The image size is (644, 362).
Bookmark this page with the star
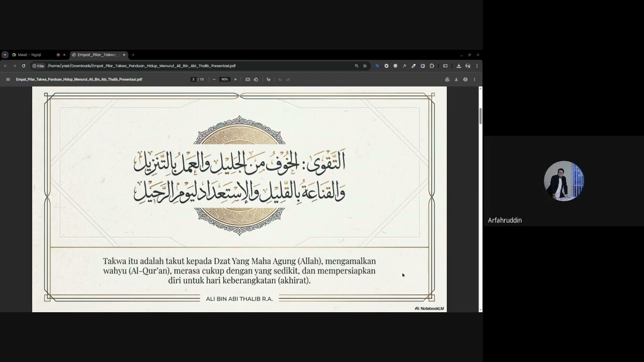click(x=365, y=66)
